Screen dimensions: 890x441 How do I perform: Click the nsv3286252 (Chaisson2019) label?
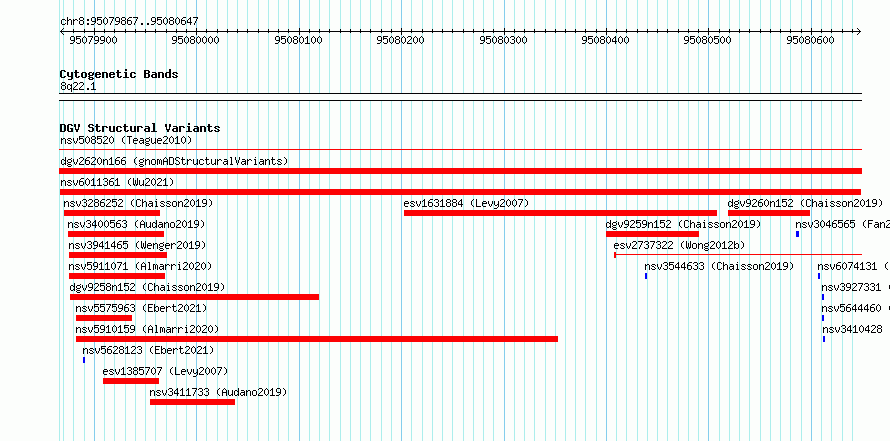coord(138,203)
